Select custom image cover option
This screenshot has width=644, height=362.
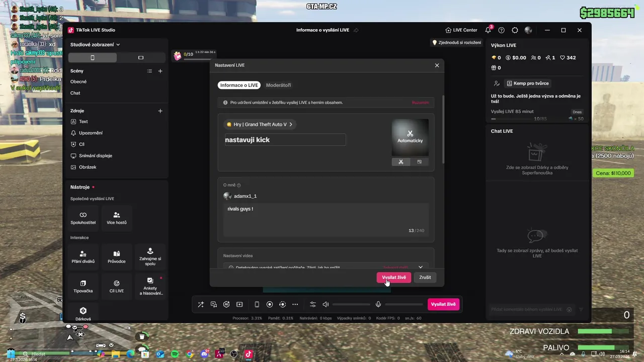coord(420,162)
